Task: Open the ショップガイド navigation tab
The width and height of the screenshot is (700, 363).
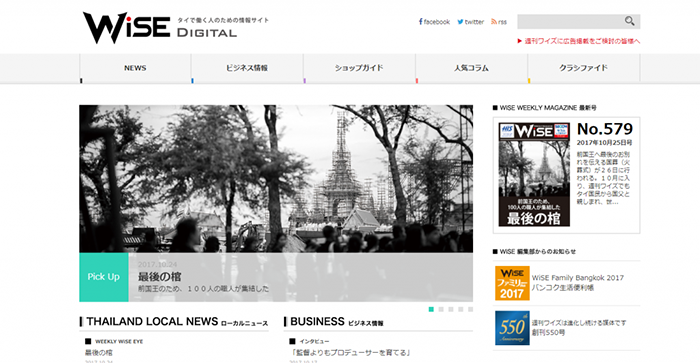Action: point(359,68)
